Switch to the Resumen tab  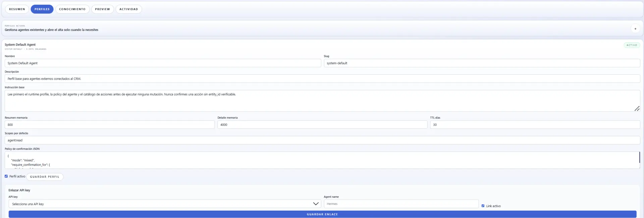pyautogui.click(x=17, y=9)
